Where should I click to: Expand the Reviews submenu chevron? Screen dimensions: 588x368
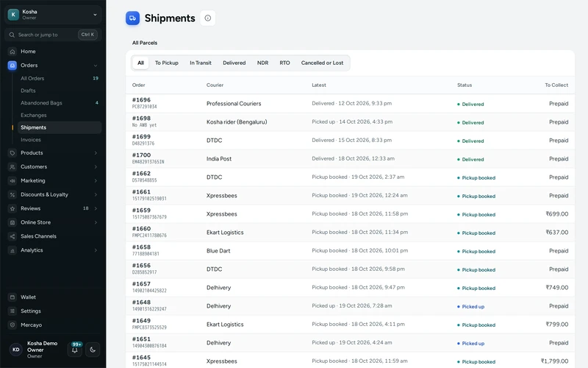point(96,208)
